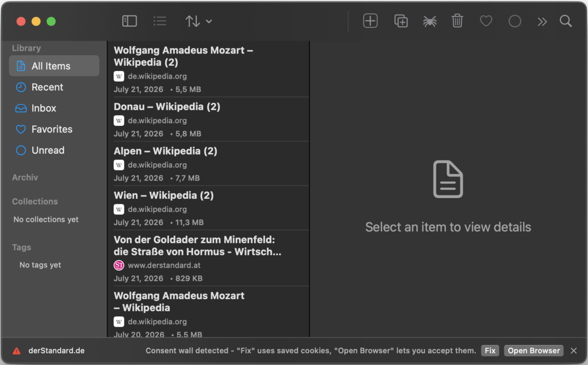588x365 pixels.
Task: Click Wikipedia favicon of Alpen item
Action: click(119, 165)
